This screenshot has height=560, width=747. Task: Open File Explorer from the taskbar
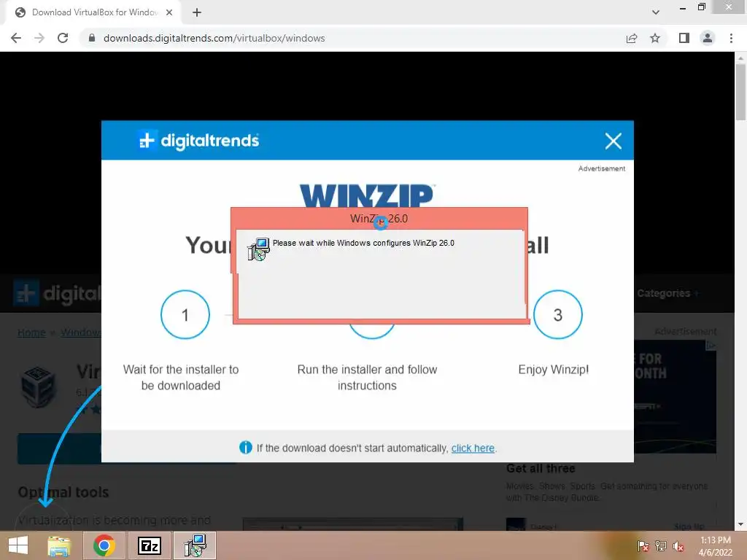(x=59, y=545)
